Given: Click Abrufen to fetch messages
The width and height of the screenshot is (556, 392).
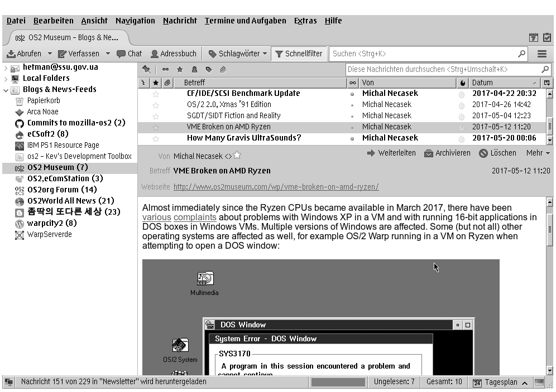Looking at the screenshot, I should point(24,54).
